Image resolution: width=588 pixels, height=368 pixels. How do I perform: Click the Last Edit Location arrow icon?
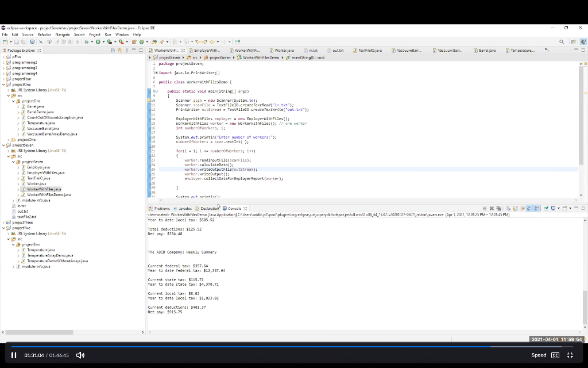point(198,41)
